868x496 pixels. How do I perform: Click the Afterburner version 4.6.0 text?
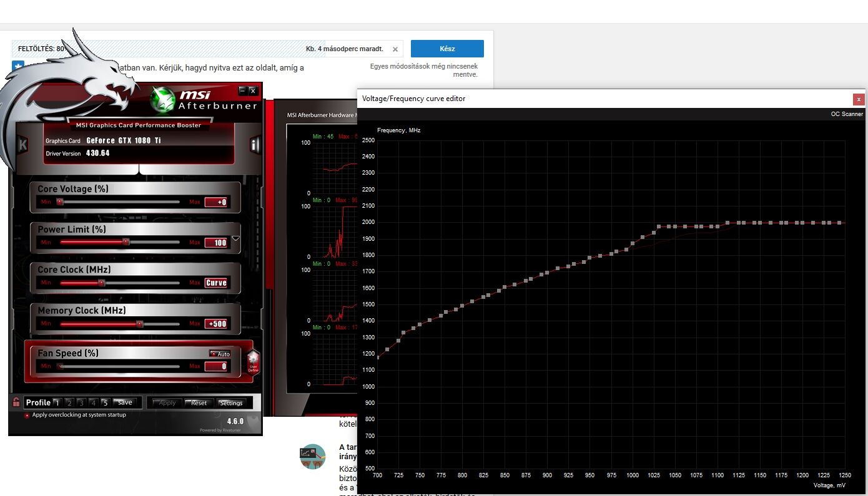tap(235, 421)
